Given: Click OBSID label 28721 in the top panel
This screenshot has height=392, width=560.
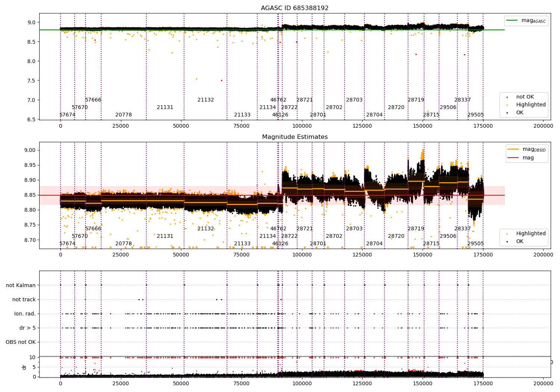Looking at the screenshot, I should pyautogui.click(x=305, y=100).
